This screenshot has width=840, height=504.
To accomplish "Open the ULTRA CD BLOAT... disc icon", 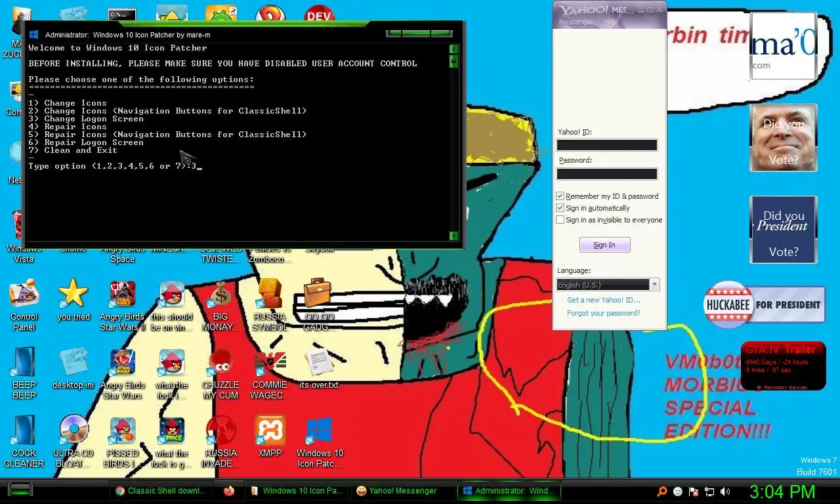I will [73, 441].
